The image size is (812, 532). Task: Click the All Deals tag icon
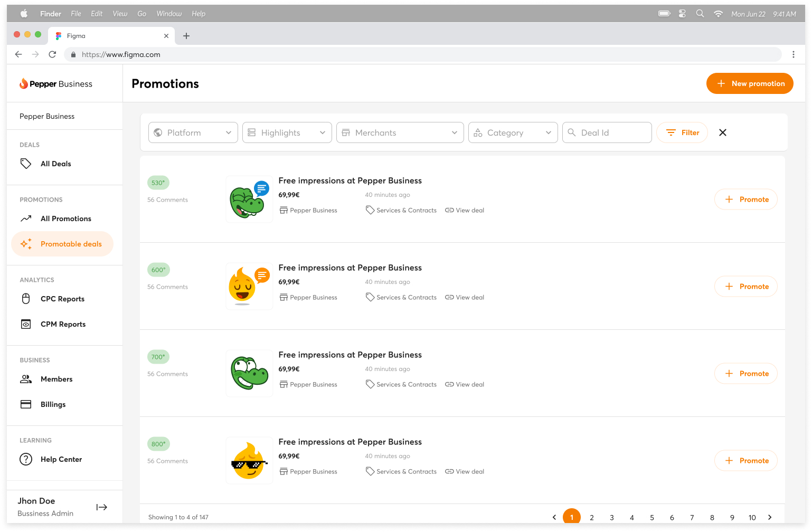click(26, 164)
